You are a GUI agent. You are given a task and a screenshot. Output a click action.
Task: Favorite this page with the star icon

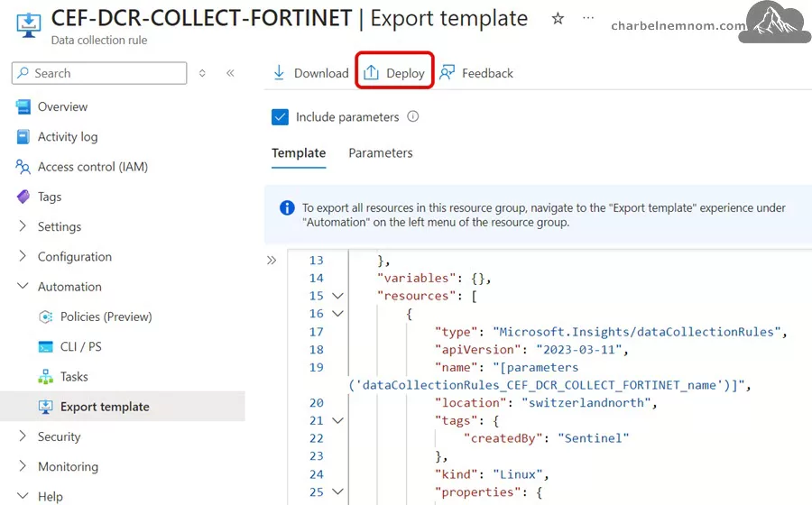(x=558, y=19)
